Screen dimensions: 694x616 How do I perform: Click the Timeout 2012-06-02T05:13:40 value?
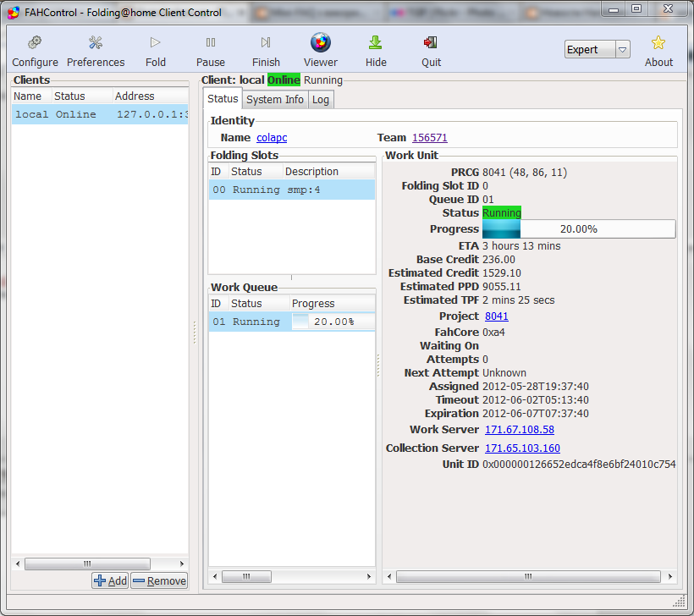point(536,399)
